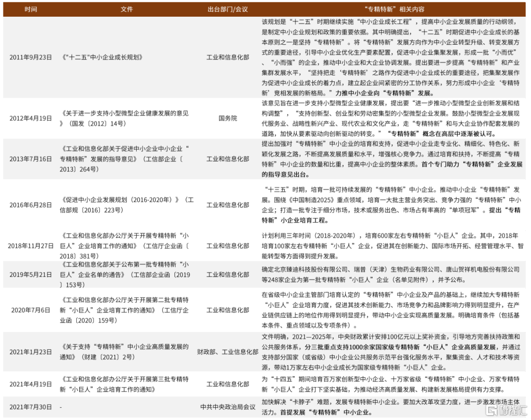The image size is (531, 420).
Task: Click 财政部、工业信息化部 department cell
Action: 228,352
